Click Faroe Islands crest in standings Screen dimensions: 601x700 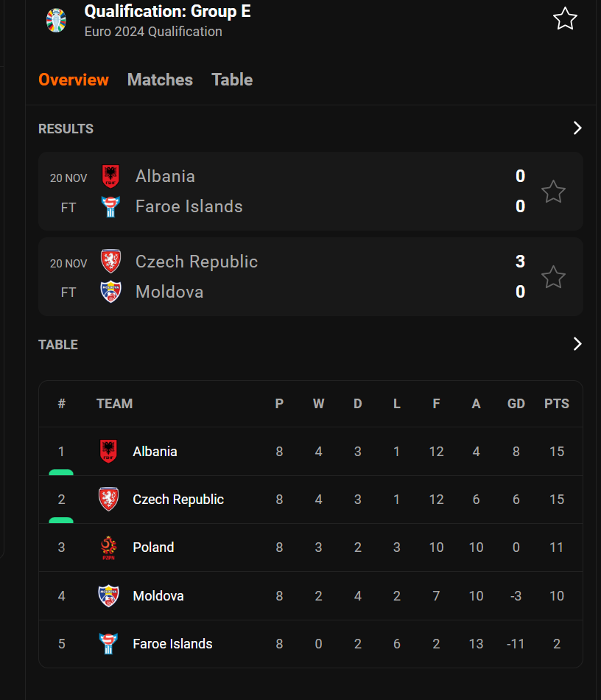tap(108, 643)
